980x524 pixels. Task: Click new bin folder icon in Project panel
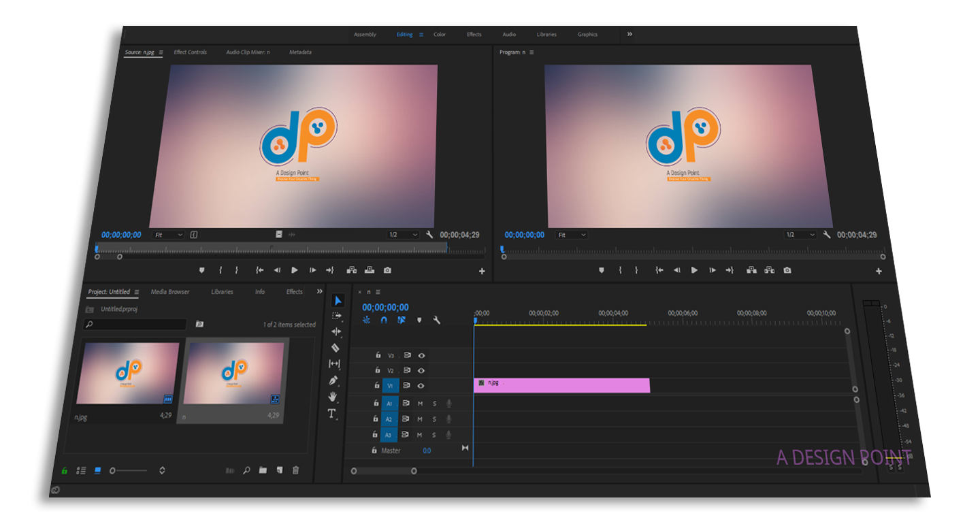[263, 470]
